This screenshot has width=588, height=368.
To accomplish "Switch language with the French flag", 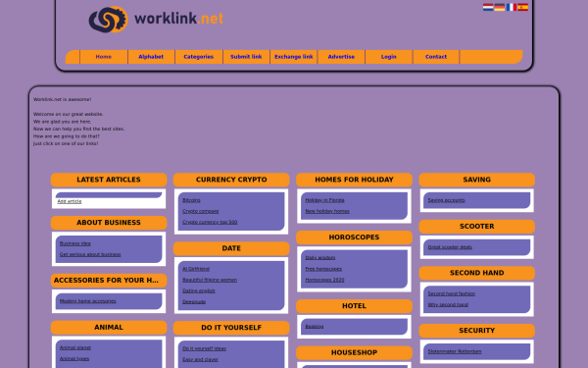I will 512,7.
